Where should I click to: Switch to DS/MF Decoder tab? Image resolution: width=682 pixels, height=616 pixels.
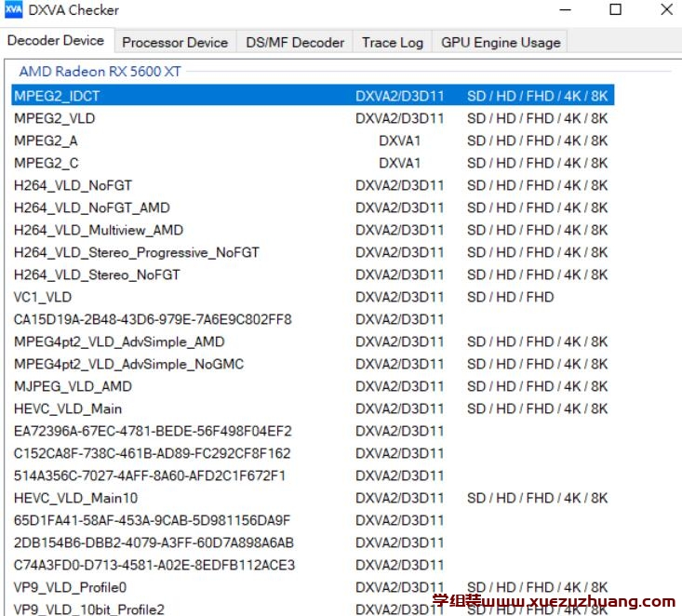(295, 42)
